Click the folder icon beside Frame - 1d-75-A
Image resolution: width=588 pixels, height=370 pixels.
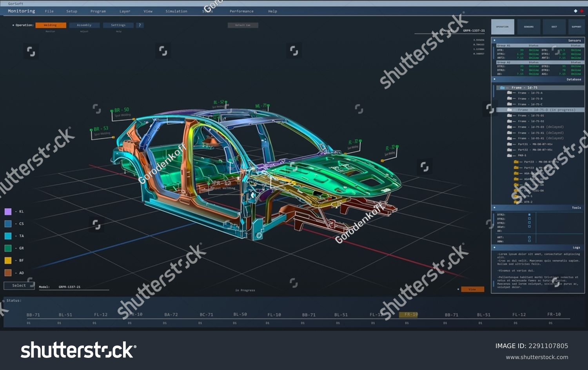pyautogui.click(x=509, y=93)
